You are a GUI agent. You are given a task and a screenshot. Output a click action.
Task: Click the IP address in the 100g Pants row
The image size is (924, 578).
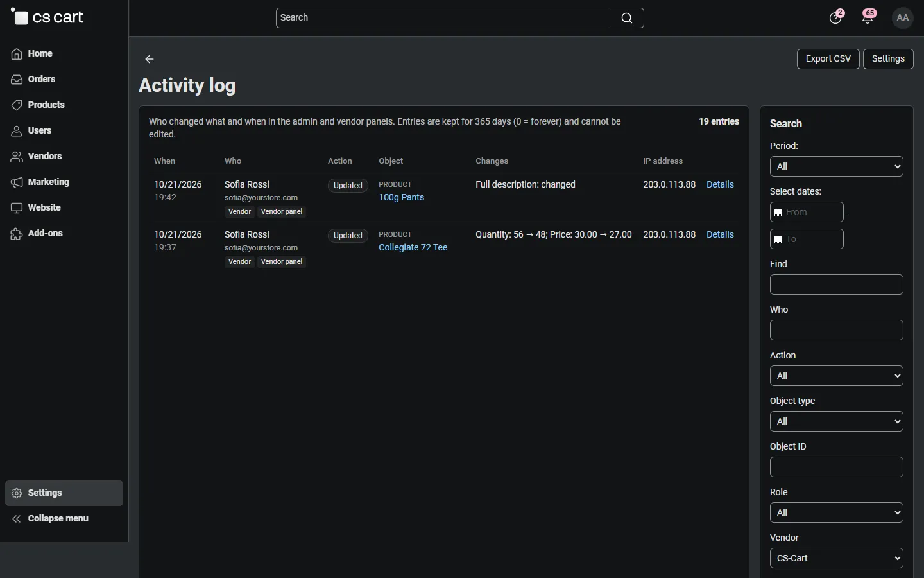pyautogui.click(x=669, y=184)
